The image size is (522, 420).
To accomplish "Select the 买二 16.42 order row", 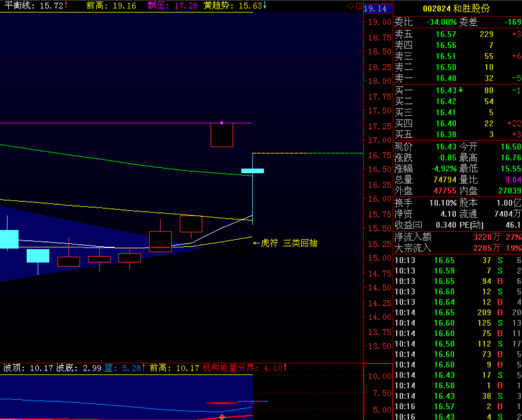I will [457, 101].
